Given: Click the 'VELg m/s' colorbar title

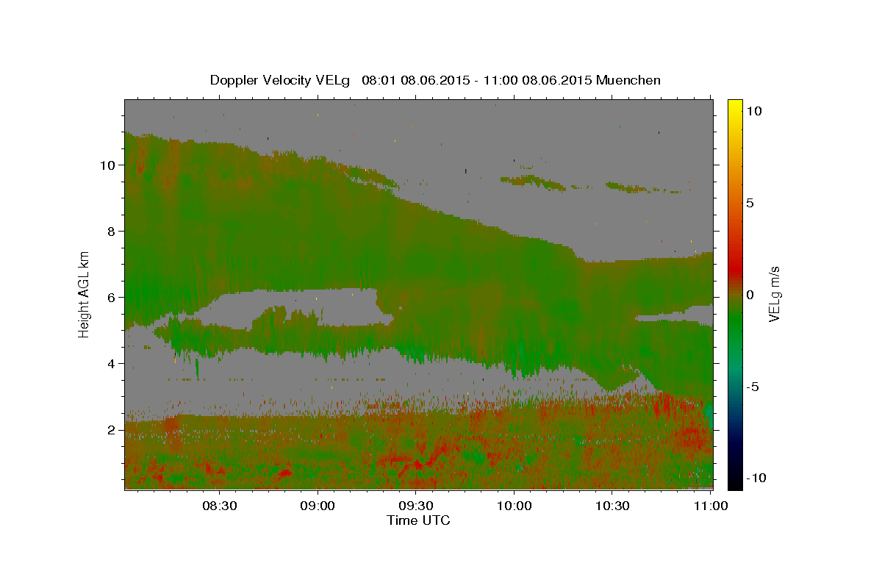Looking at the screenshot, I should [x=774, y=294].
